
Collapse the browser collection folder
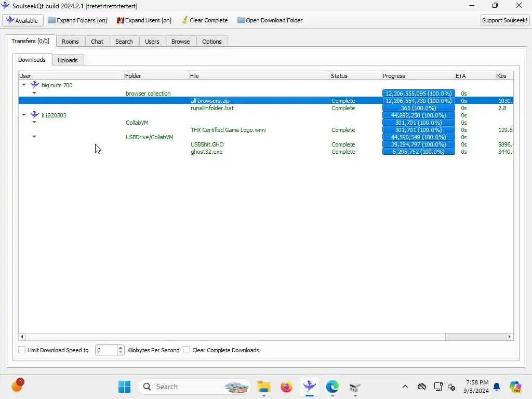coord(34,93)
